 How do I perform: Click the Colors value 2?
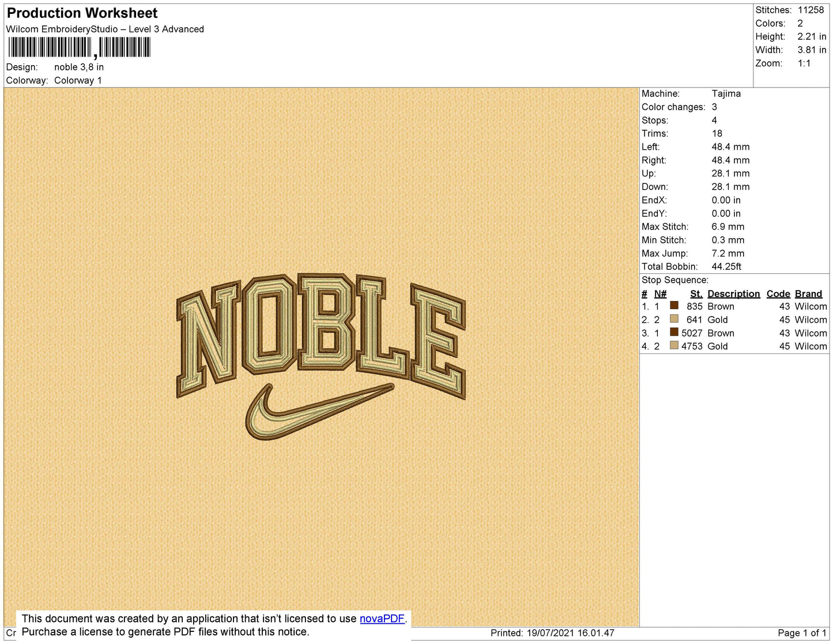800,23
